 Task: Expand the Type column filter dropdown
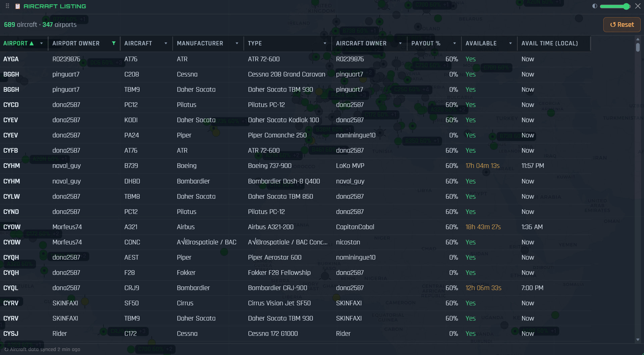pos(325,43)
